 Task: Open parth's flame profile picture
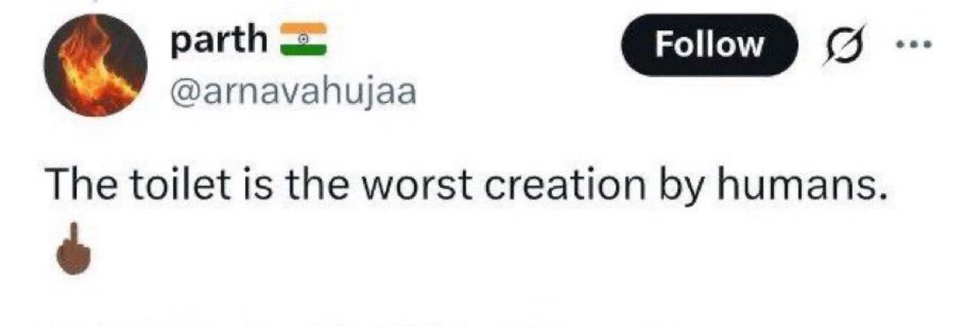coord(96,74)
